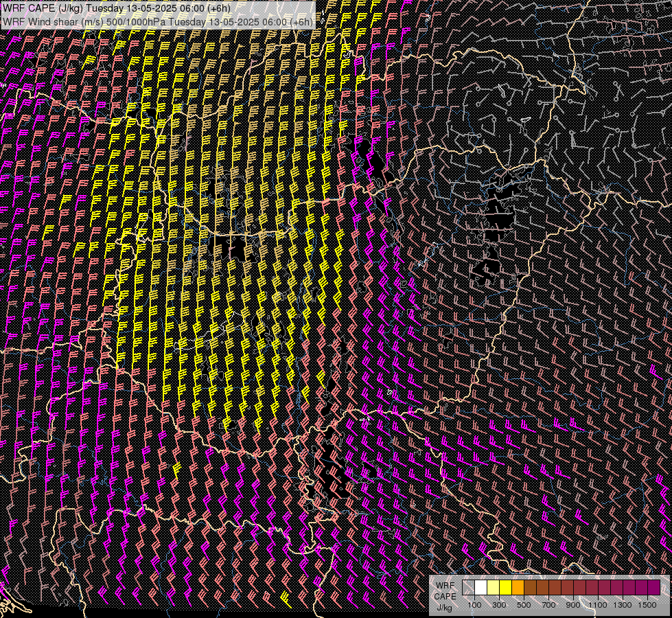672x618 pixels.
Task: Select the orange legend swatch
Action: coord(518,588)
